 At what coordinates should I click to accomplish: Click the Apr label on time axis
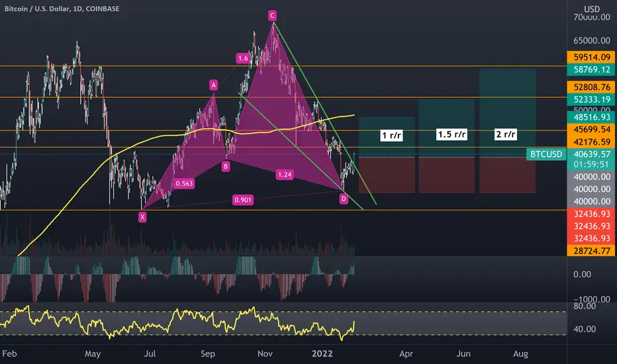(x=406, y=354)
